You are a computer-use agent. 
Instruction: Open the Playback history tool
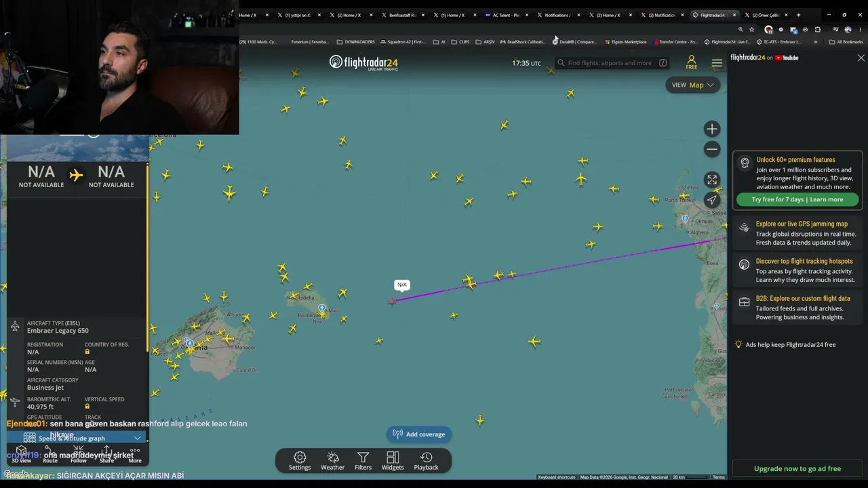[426, 461]
